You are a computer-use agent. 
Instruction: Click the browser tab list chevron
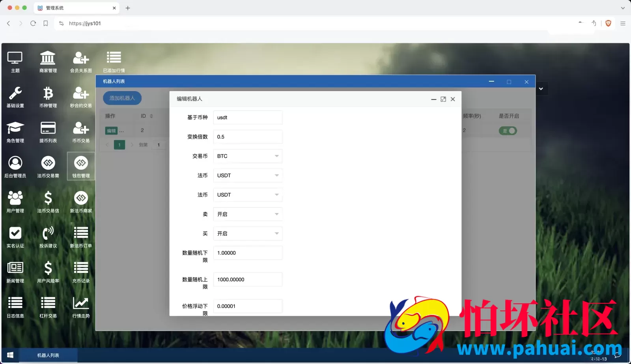[x=623, y=8]
